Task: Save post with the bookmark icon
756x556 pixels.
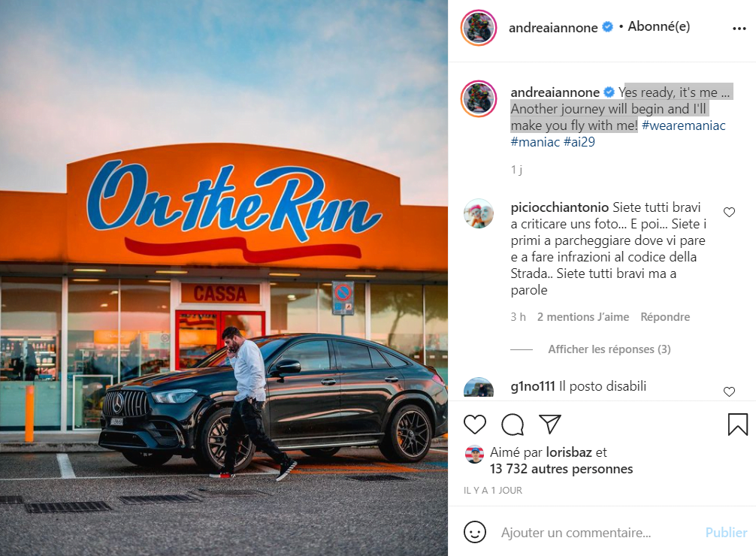Action: (x=738, y=425)
